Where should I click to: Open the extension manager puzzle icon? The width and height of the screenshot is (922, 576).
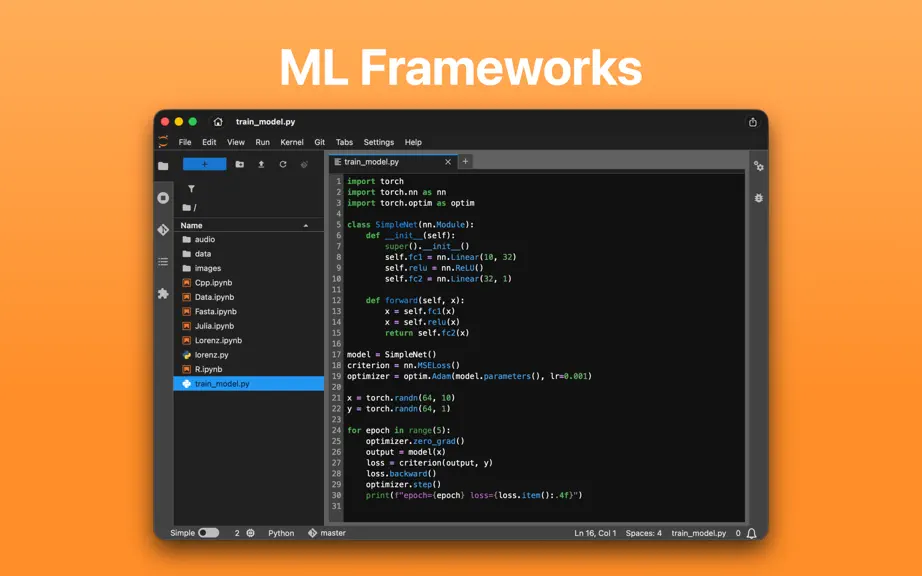point(163,293)
